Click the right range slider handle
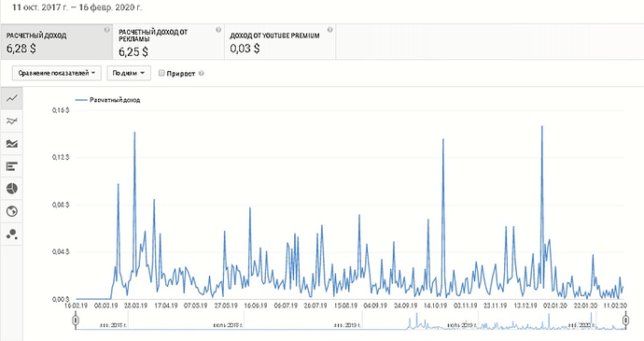The image size is (644, 341). (625, 320)
